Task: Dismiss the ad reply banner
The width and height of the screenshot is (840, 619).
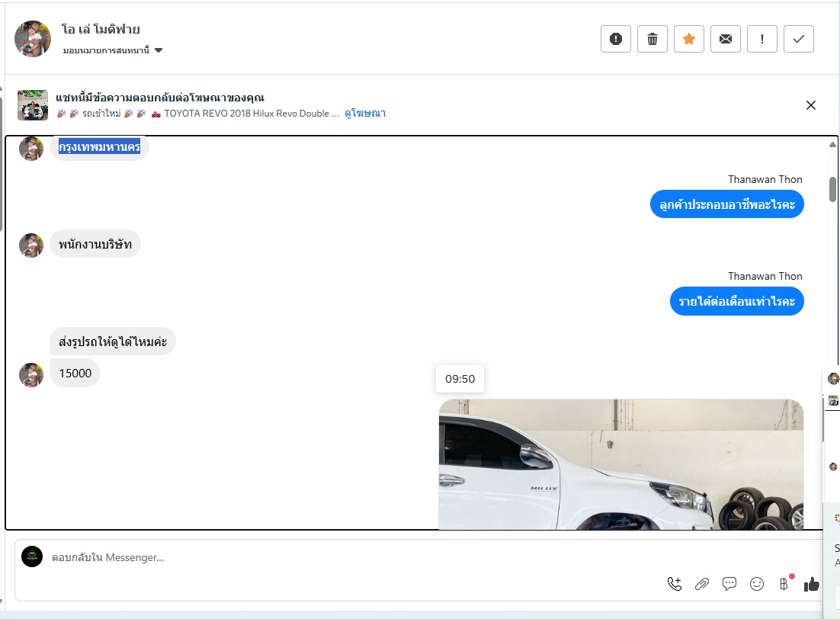Action: point(811,105)
